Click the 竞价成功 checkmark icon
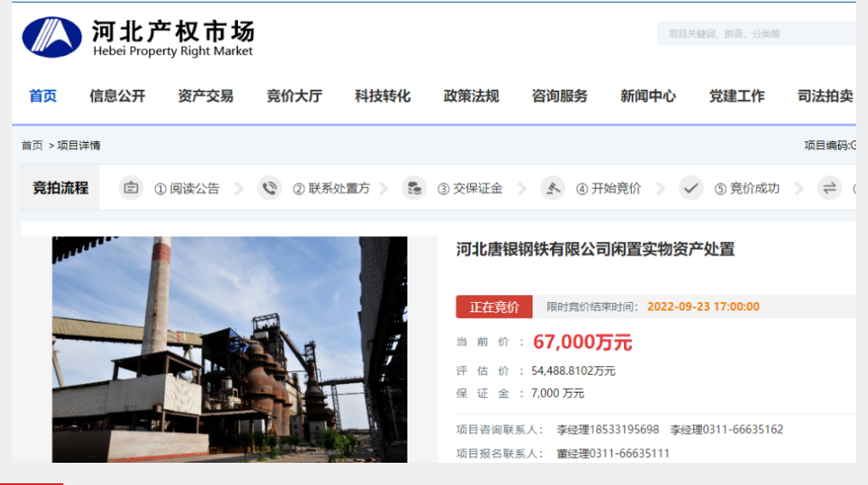The width and height of the screenshot is (868, 485). tap(691, 188)
